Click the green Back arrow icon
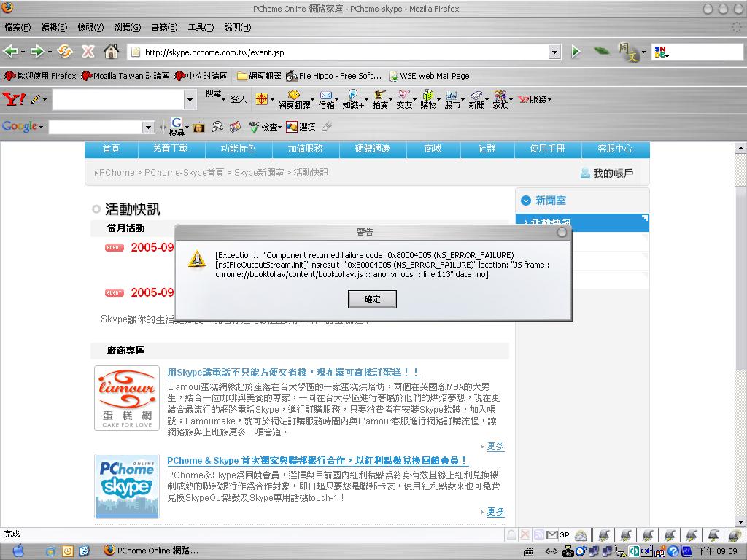This screenshot has height=560, width=747. (11, 52)
